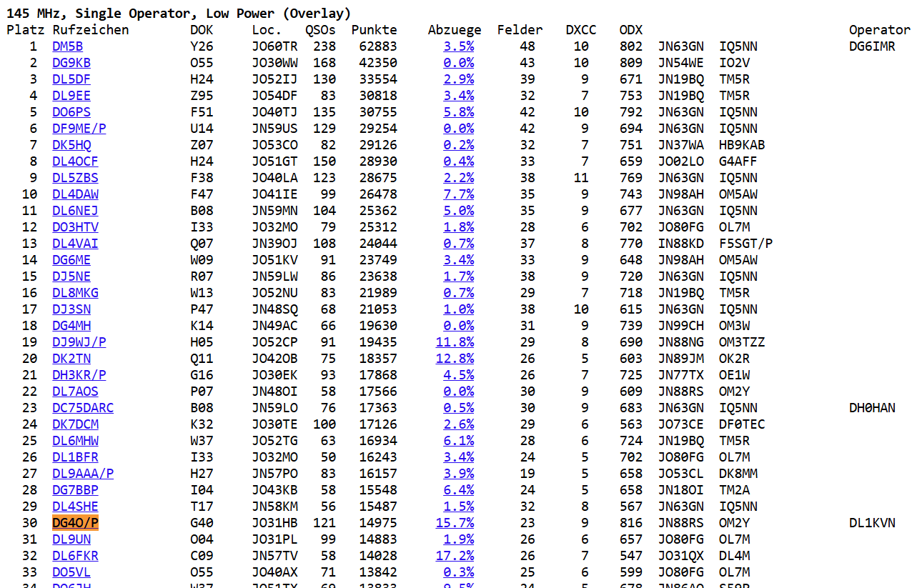Open the DG9KB callsign link

[x=71, y=63]
